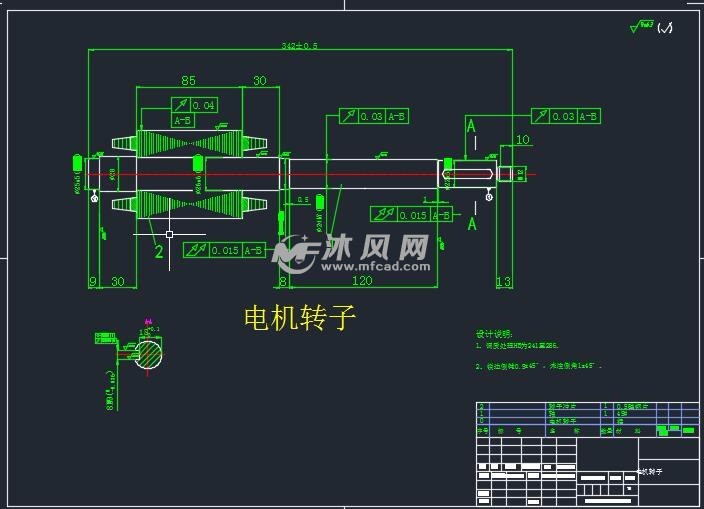Viewport: 704px width, 509px height.
Task: Select the upper rotor winding hatch
Action: [x=189, y=143]
